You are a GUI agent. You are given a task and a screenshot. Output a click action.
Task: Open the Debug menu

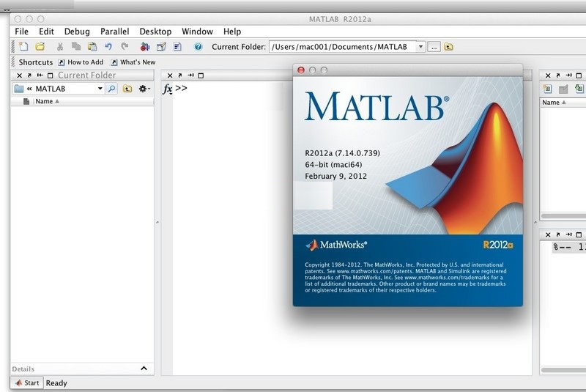tap(77, 32)
